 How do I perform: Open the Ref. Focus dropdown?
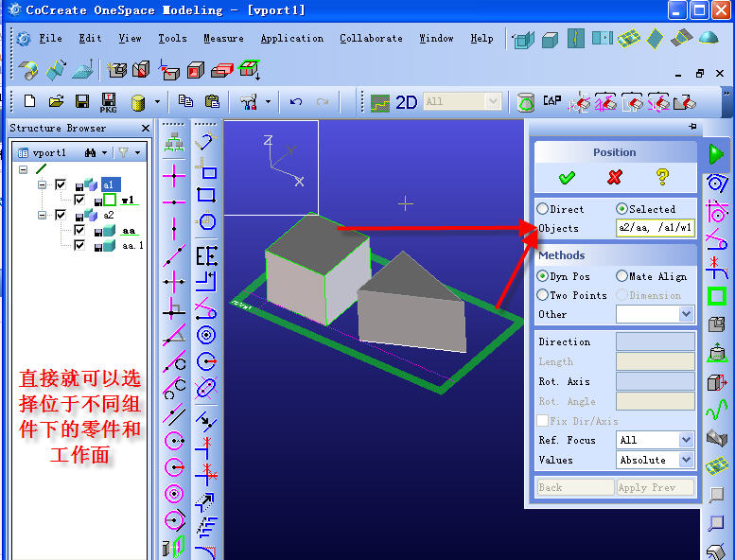[x=686, y=440]
